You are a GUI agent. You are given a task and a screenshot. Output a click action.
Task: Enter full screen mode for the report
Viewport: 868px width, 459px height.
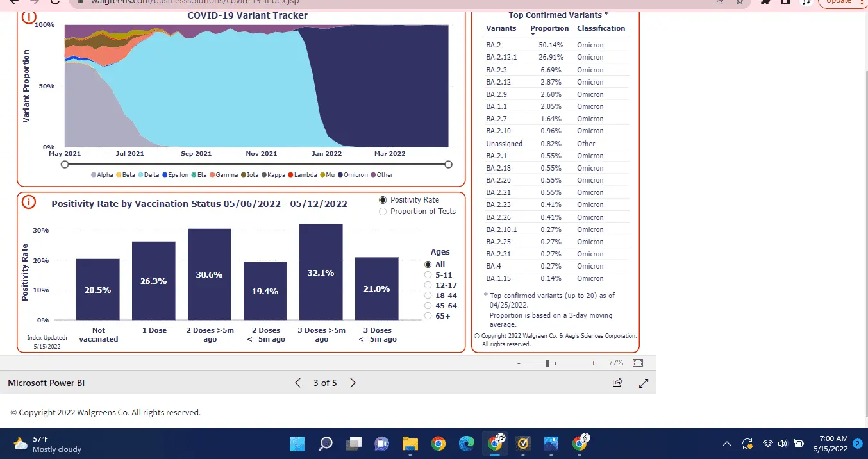click(644, 383)
